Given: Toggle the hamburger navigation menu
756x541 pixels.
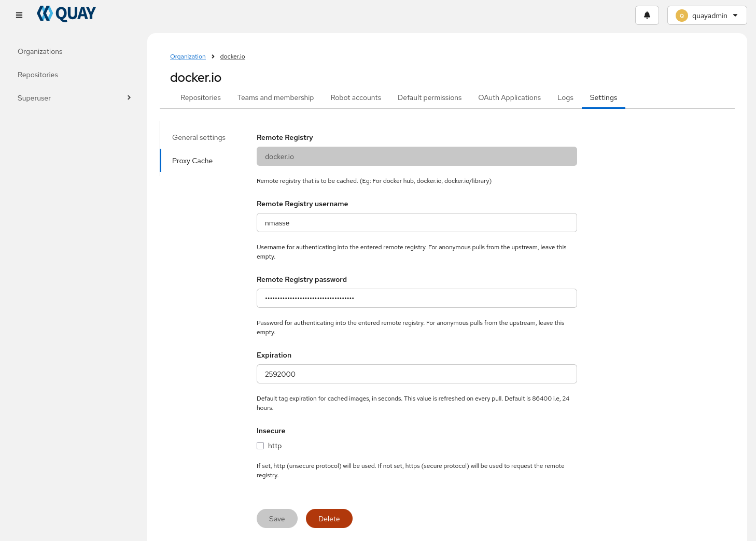Looking at the screenshot, I should point(19,15).
